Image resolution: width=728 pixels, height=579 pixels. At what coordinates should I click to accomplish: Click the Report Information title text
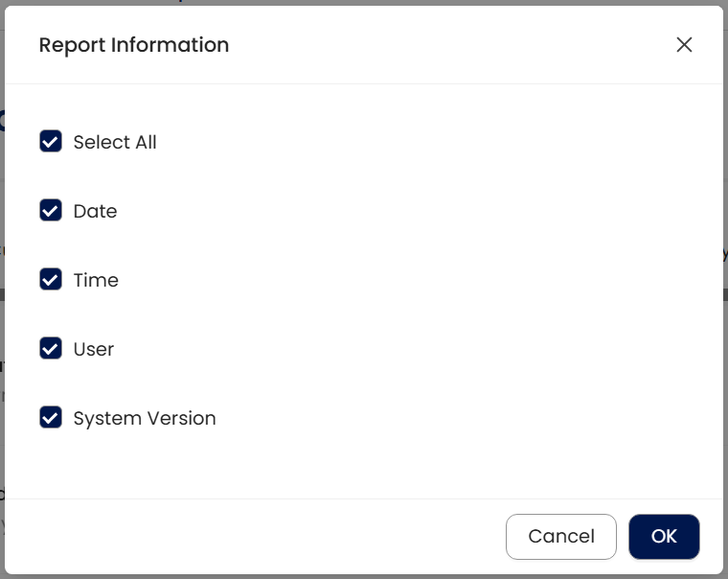click(x=134, y=45)
